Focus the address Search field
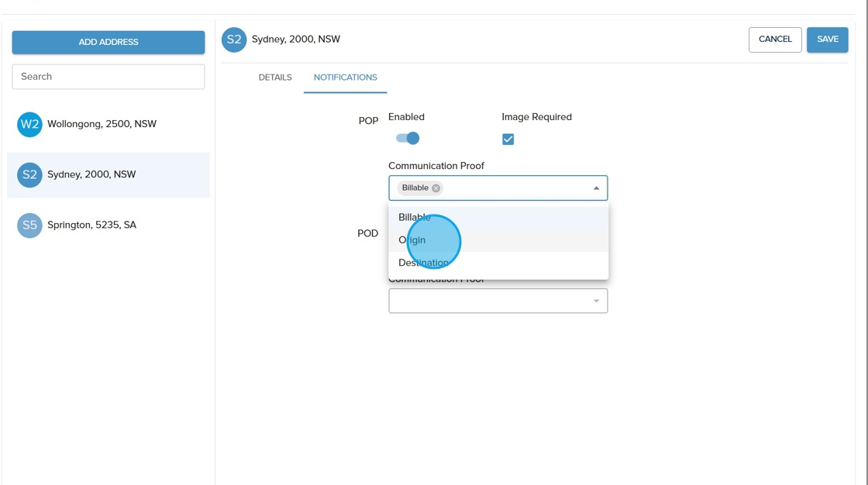868x485 pixels. point(108,77)
